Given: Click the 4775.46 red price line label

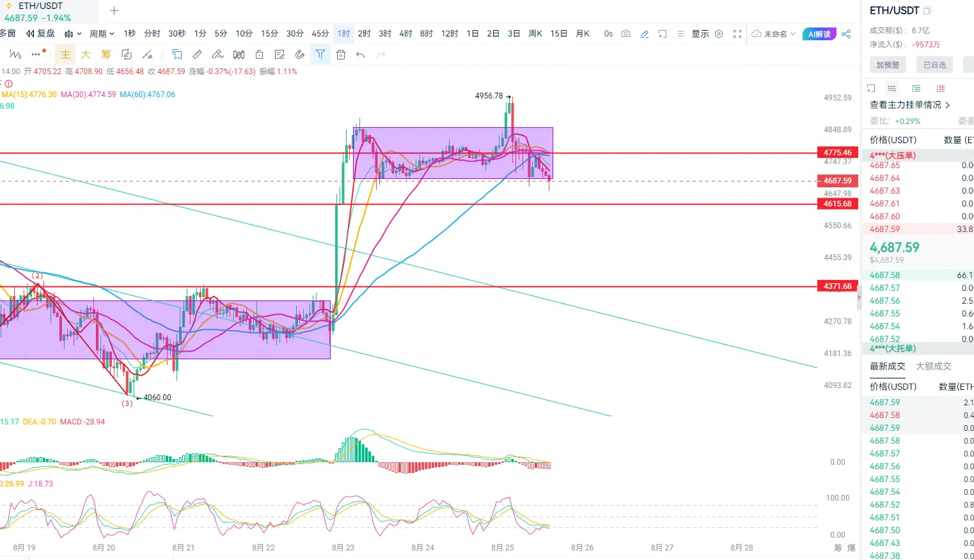Looking at the screenshot, I should tap(838, 153).
